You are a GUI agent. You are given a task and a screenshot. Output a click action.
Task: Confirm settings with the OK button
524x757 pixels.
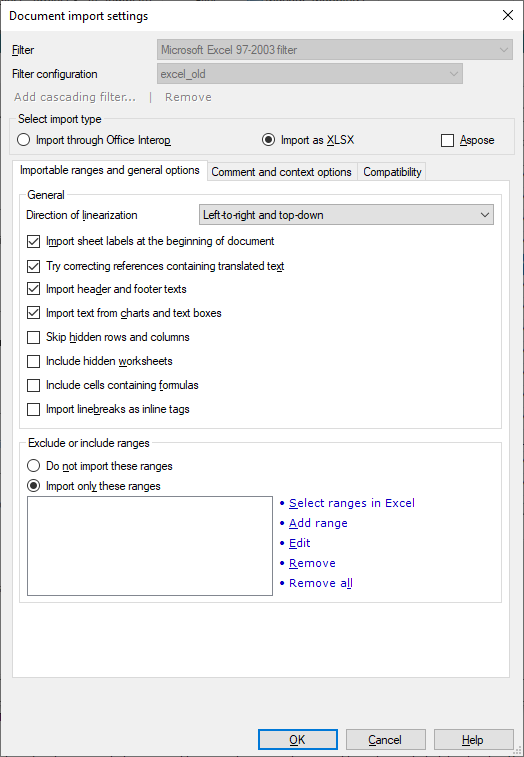coord(297,740)
